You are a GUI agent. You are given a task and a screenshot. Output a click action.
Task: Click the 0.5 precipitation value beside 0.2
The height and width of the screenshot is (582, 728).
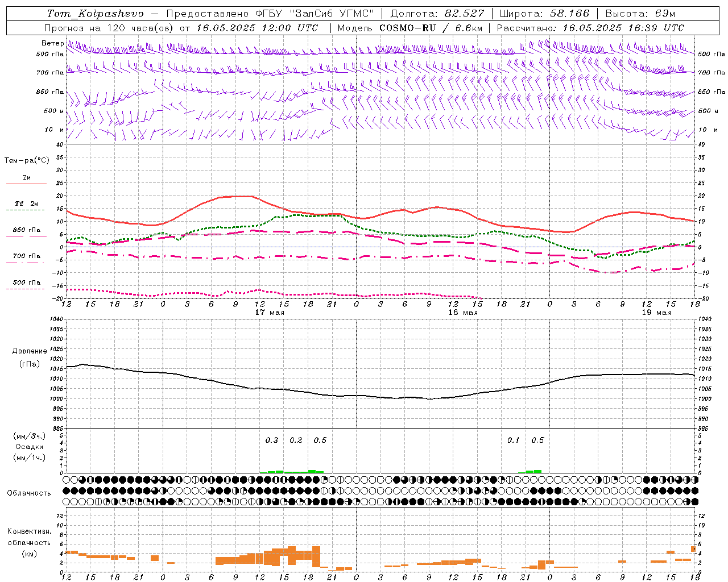(x=320, y=440)
